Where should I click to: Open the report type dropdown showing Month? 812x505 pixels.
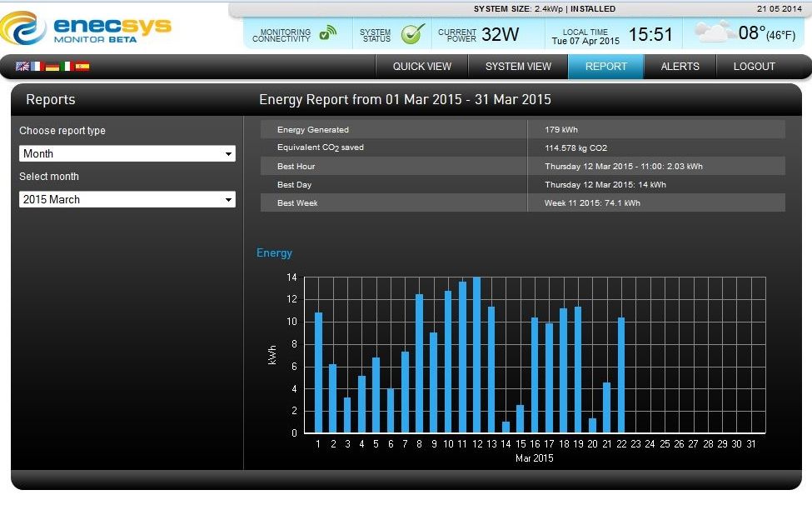click(127, 153)
